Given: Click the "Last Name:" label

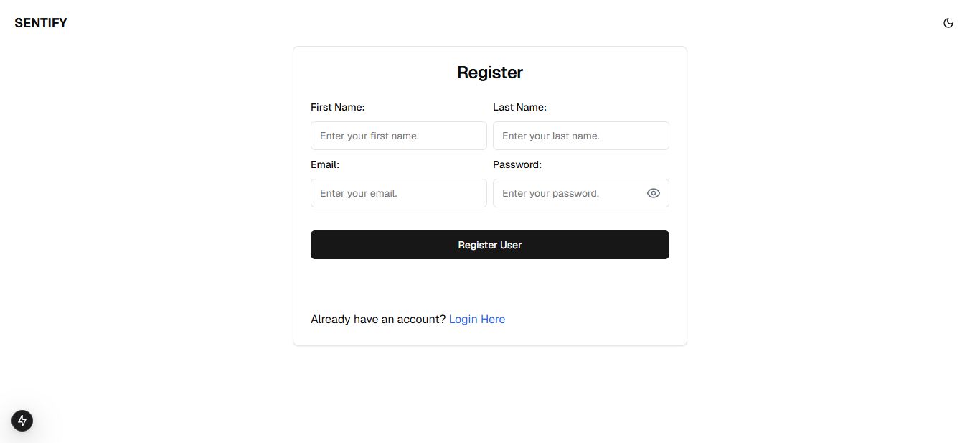Looking at the screenshot, I should [x=519, y=107].
